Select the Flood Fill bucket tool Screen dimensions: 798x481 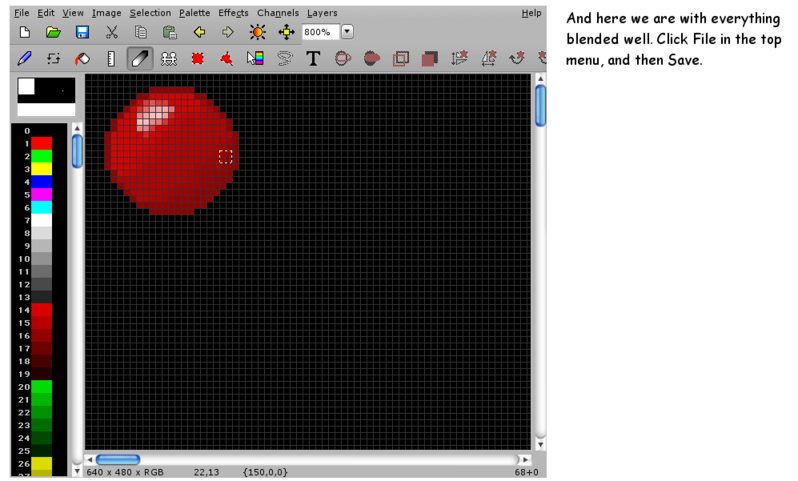point(83,59)
